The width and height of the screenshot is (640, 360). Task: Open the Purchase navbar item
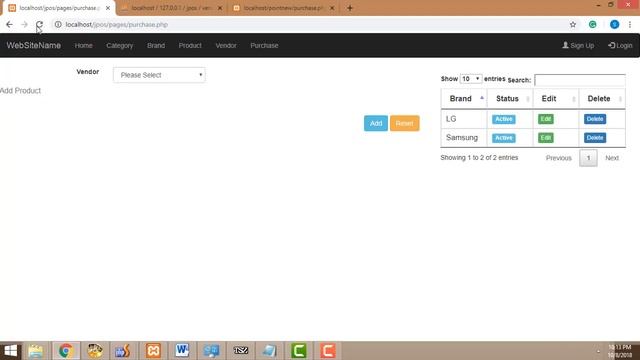pyautogui.click(x=264, y=45)
